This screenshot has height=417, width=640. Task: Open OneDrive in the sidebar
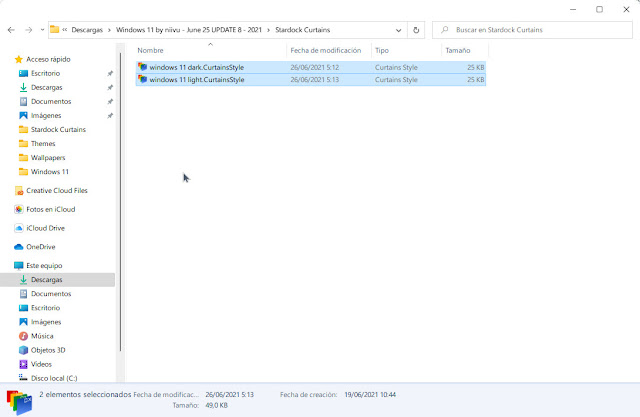pyautogui.click(x=40, y=247)
